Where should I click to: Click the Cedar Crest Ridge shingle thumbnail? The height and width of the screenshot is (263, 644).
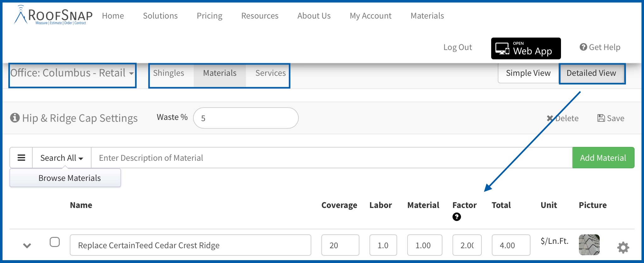(x=589, y=245)
